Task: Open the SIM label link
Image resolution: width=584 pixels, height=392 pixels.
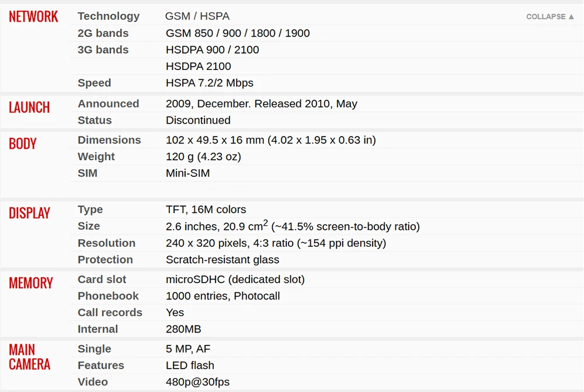Action: point(88,173)
